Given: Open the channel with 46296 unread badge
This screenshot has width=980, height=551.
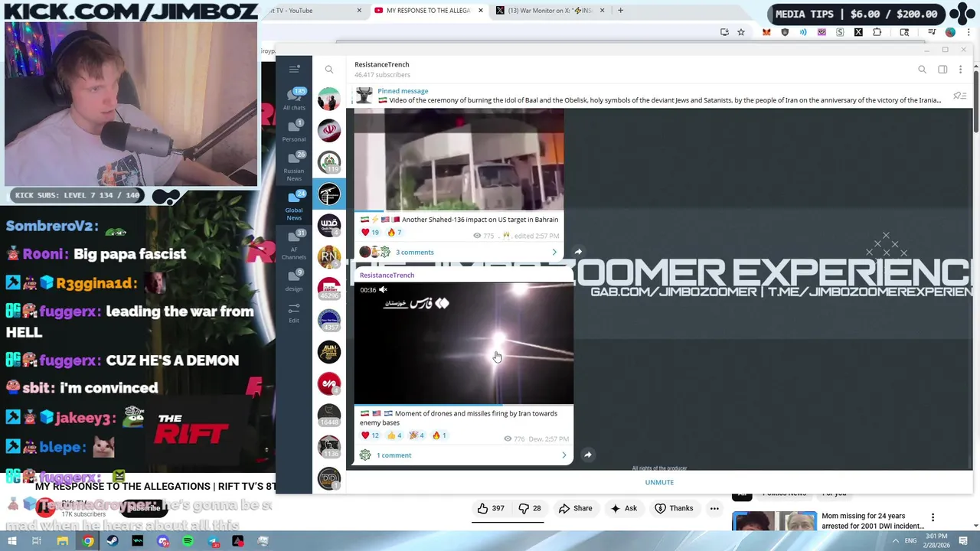Looking at the screenshot, I should (329, 288).
